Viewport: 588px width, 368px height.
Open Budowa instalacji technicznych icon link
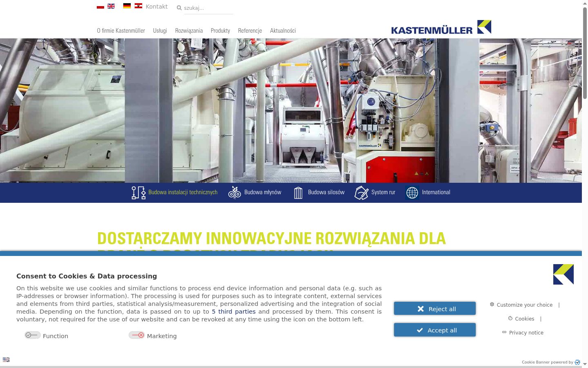pyautogui.click(x=138, y=193)
